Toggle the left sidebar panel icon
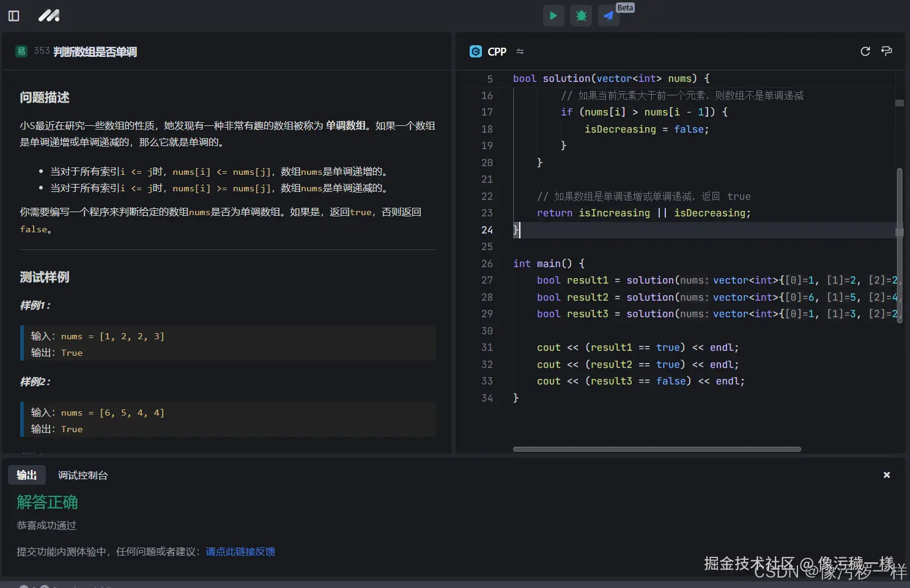 [13, 16]
